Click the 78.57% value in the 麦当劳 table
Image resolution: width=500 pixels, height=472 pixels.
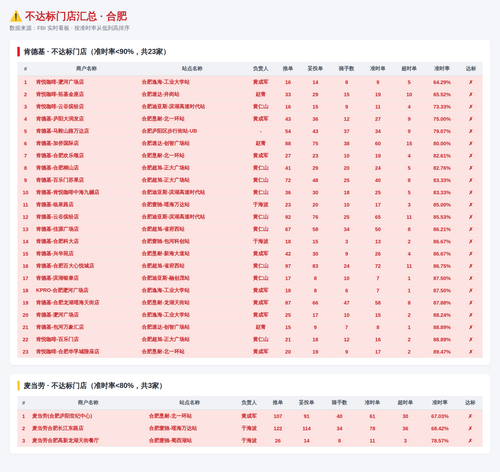point(440,441)
